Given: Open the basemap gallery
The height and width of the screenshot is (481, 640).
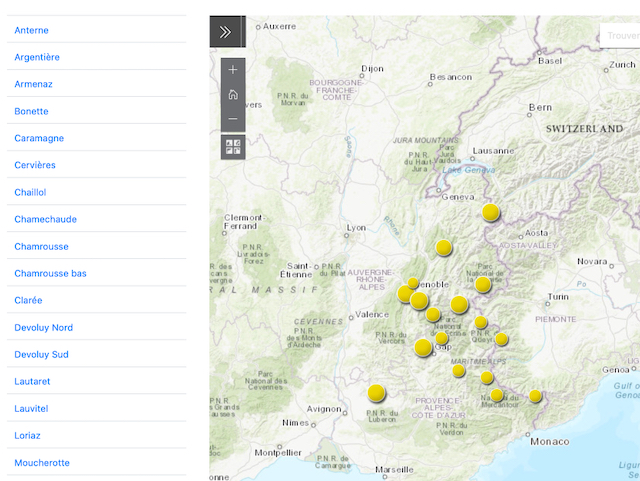Looking at the screenshot, I should [233, 147].
